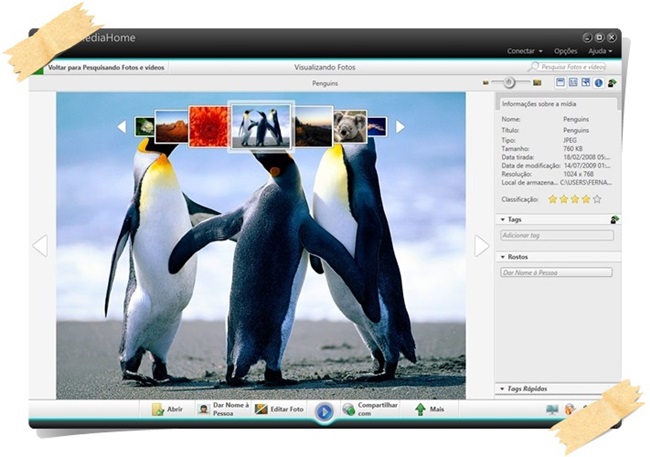Click the Abrir button
Image resolution: width=650 pixels, height=457 pixels.
pyautogui.click(x=167, y=409)
